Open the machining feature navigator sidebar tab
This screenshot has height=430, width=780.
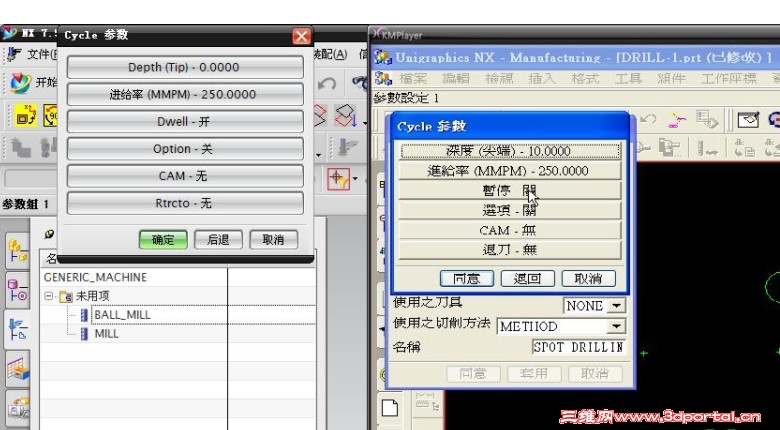point(18,369)
